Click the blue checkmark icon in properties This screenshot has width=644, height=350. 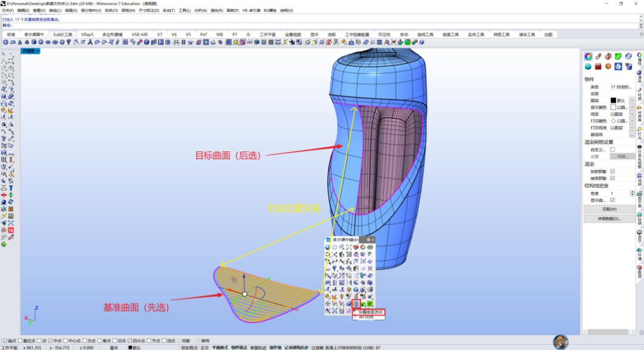pyautogui.click(x=618, y=67)
